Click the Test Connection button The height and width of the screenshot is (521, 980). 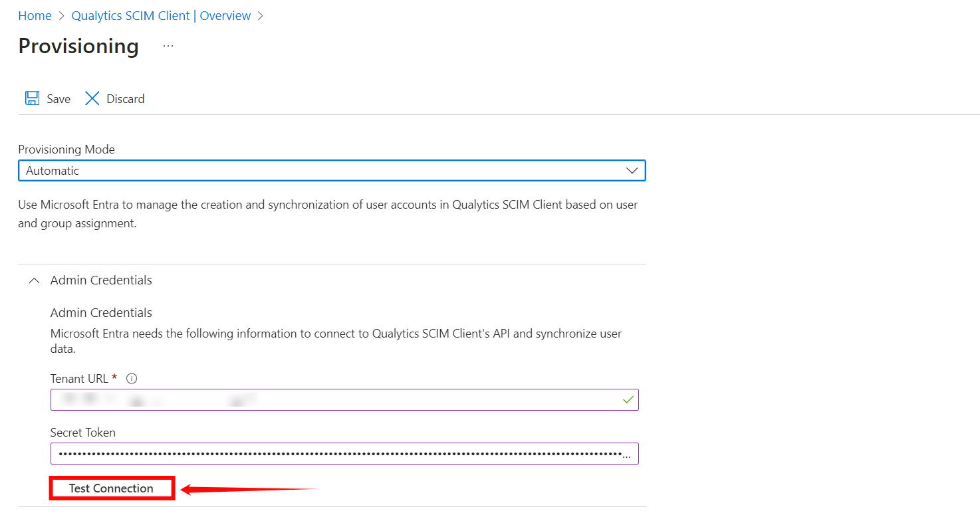pyautogui.click(x=112, y=488)
